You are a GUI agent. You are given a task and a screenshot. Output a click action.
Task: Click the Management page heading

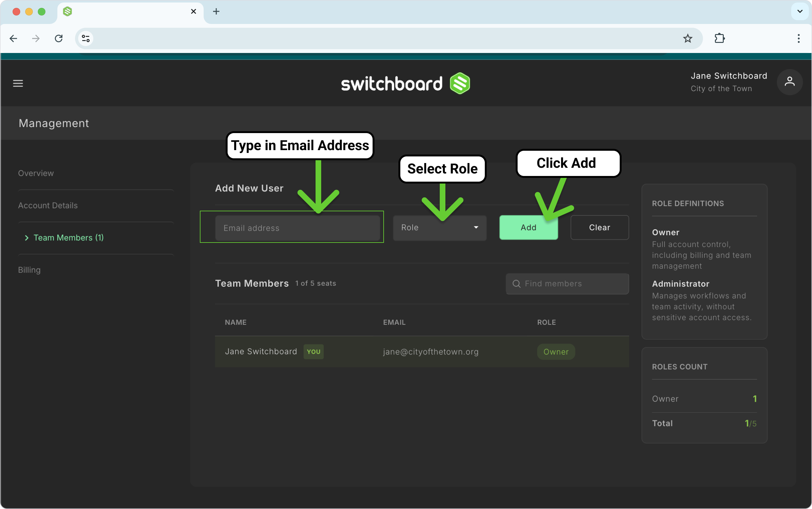tap(54, 123)
